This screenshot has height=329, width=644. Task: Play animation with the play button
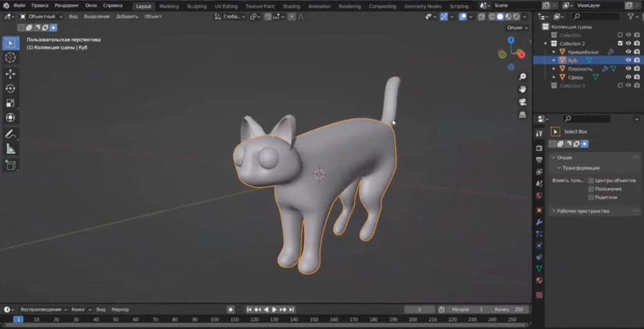pos(274,310)
